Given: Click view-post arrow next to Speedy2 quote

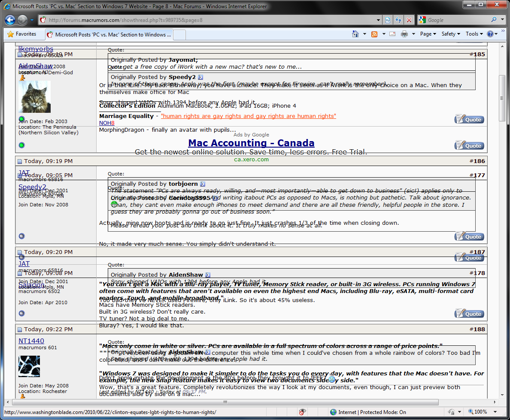Looking at the screenshot, I should click(x=200, y=77).
